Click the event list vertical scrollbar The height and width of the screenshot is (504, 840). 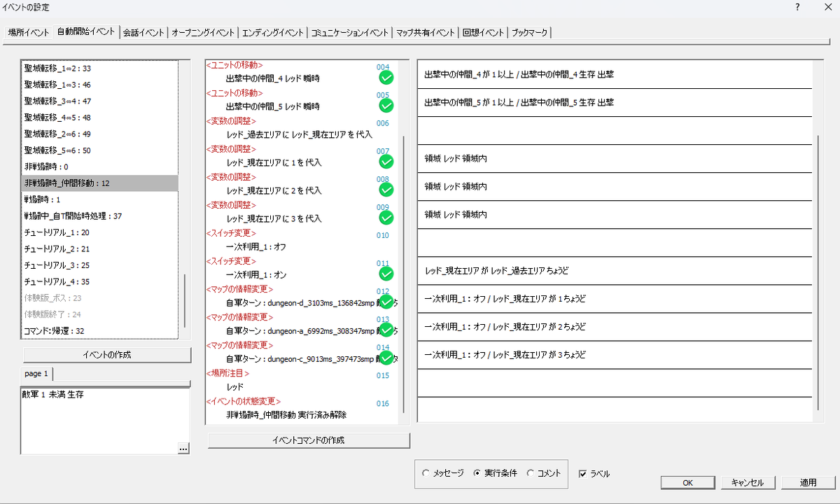185,301
